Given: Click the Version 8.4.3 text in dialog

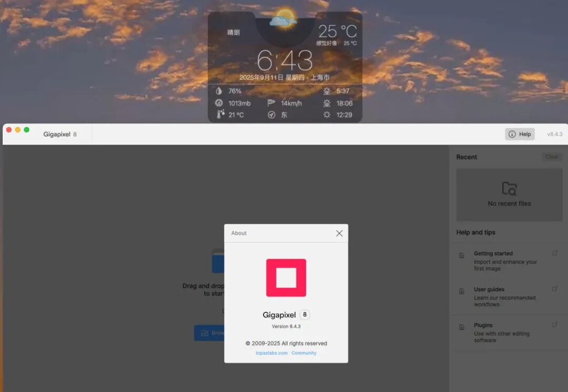Looking at the screenshot, I should (286, 326).
